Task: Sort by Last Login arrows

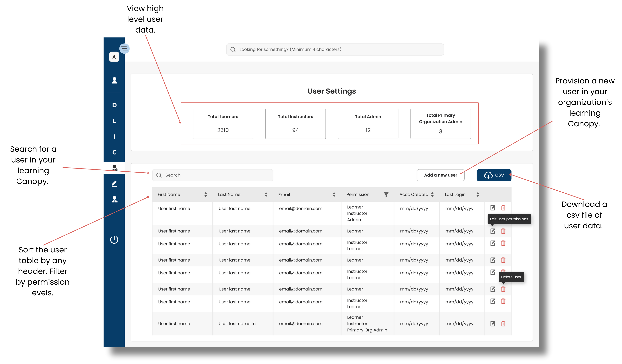Action: click(478, 195)
